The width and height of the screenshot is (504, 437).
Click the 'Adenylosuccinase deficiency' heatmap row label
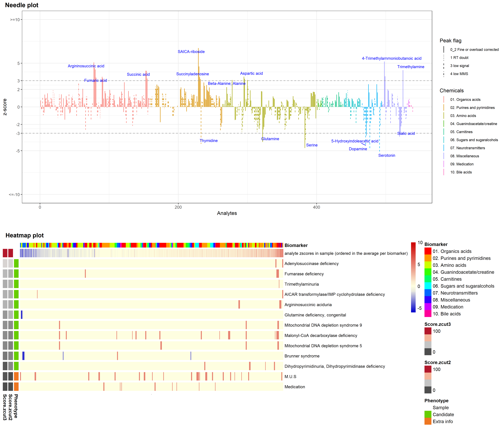(x=311, y=264)
